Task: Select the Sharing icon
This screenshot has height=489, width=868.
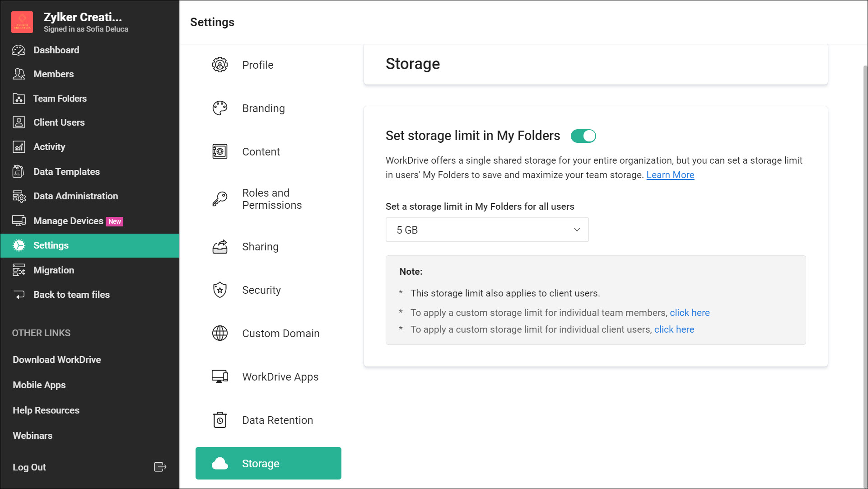Action: pyautogui.click(x=219, y=246)
